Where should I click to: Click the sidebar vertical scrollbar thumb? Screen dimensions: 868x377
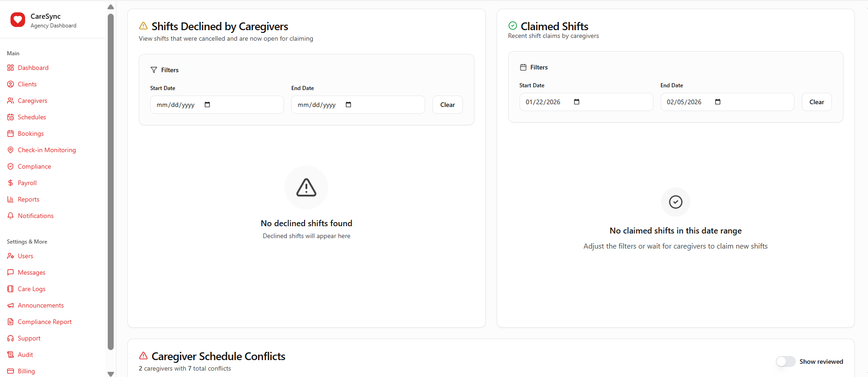pyautogui.click(x=110, y=182)
